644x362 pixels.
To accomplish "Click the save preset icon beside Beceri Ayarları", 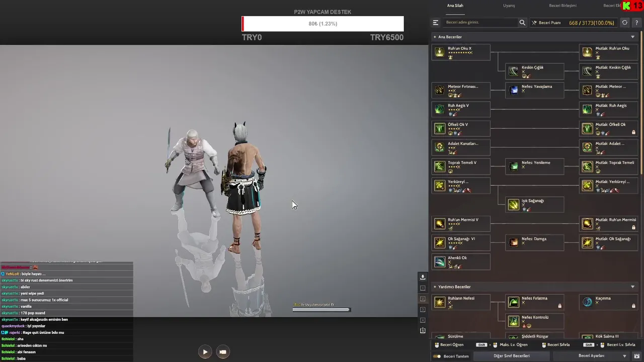I will [636, 356].
